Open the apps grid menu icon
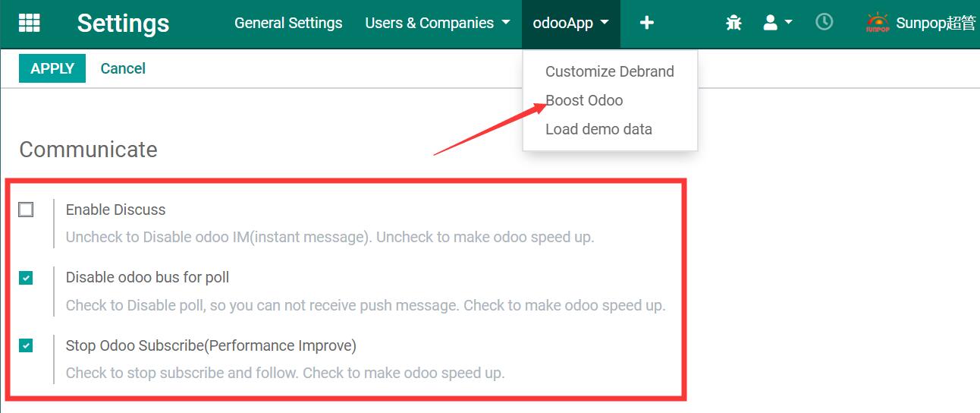This screenshot has height=413, width=980. 29,23
